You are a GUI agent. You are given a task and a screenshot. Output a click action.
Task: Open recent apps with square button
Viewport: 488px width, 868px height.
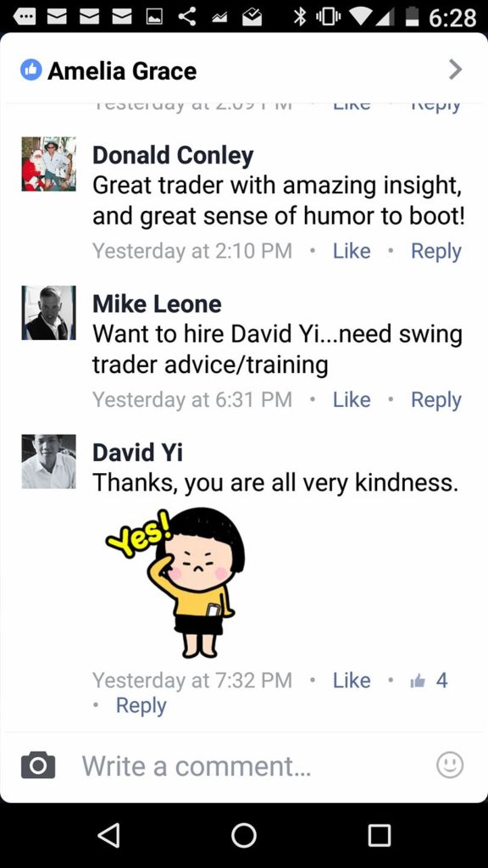[x=379, y=835]
